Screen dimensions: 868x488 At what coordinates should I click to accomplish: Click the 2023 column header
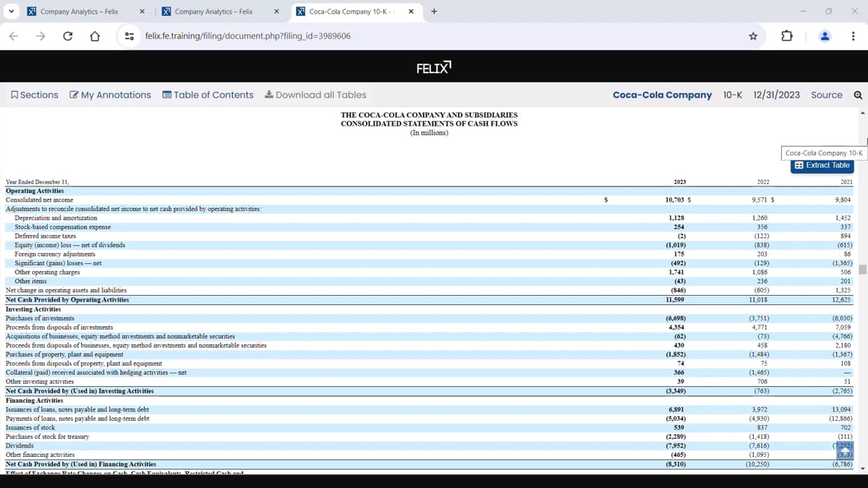click(x=679, y=182)
